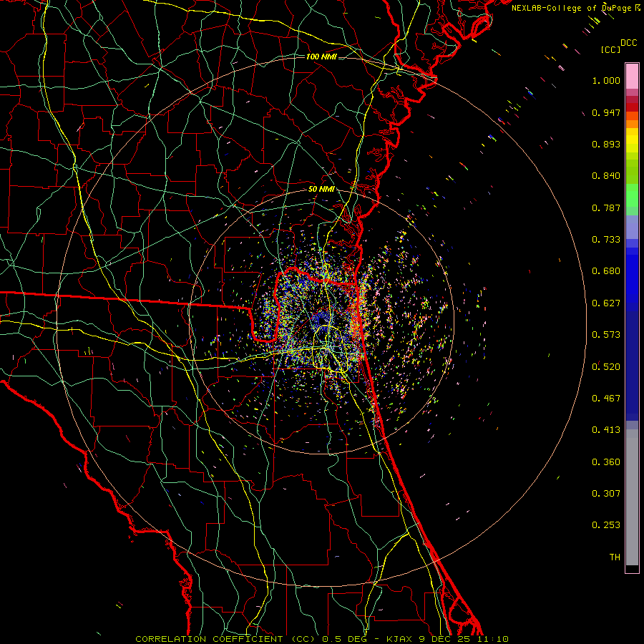Click the 0.840 color scale value

(606, 176)
